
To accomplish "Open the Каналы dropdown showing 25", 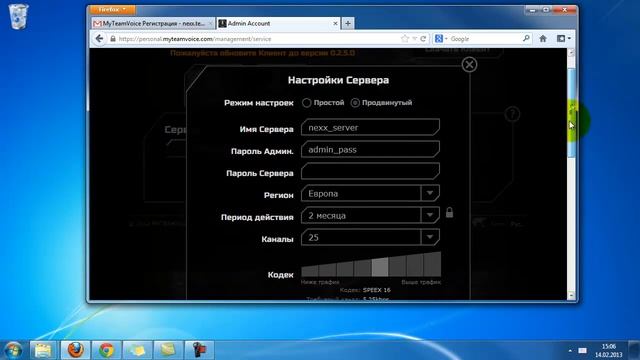I will [x=370, y=238].
